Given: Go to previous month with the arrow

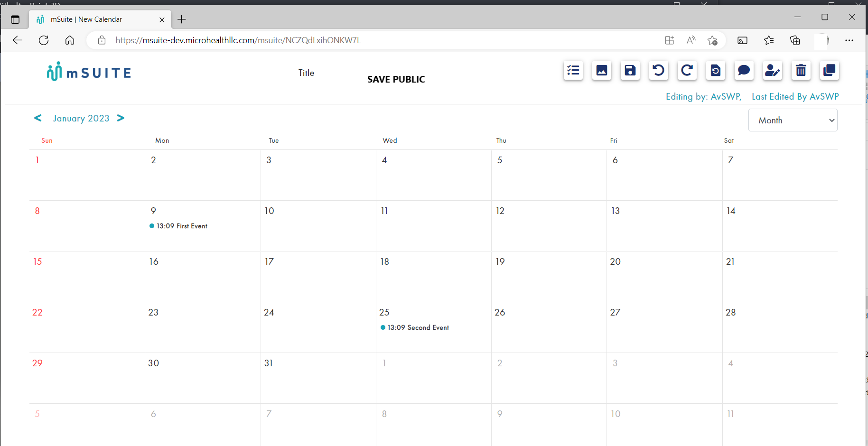Looking at the screenshot, I should 38,118.
